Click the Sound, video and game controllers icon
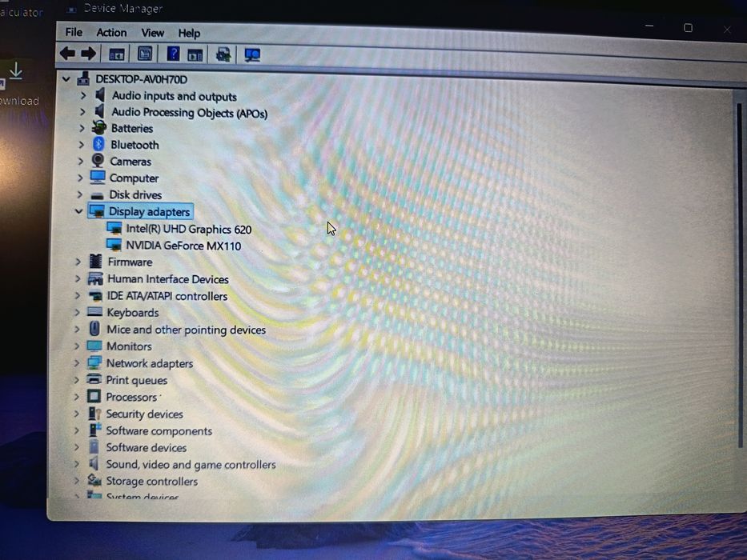 (x=94, y=463)
